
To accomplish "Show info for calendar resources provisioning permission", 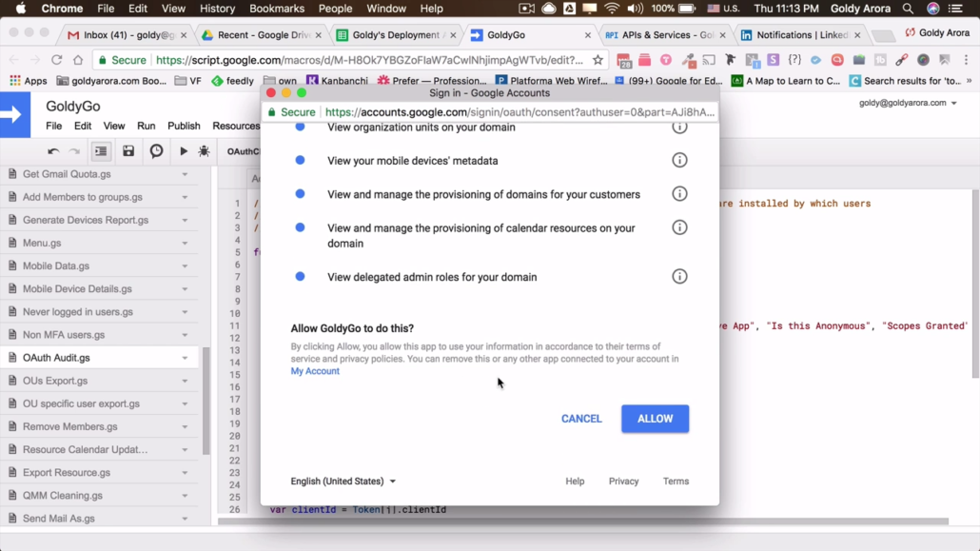I will click(679, 227).
